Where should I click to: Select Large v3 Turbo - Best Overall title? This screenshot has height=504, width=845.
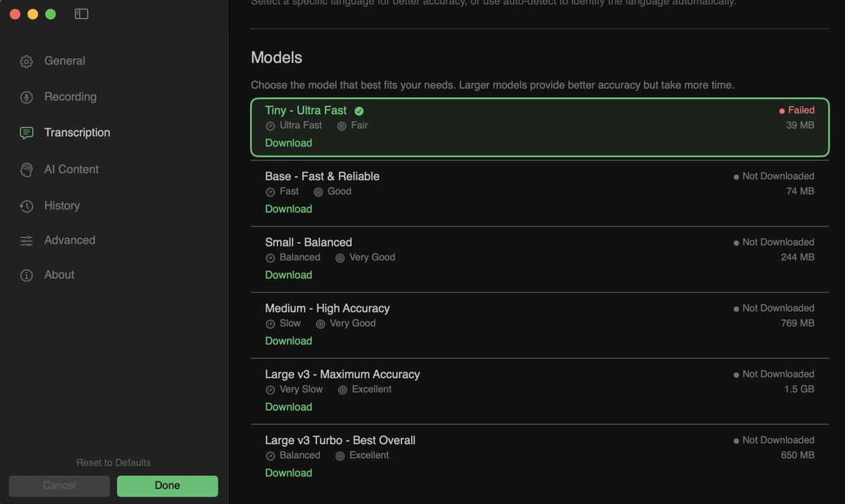click(x=340, y=441)
